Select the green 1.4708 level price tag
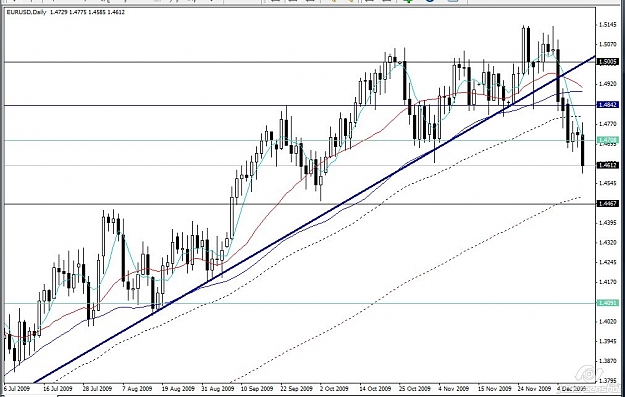The image size is (625, 397). coord(608,140)
